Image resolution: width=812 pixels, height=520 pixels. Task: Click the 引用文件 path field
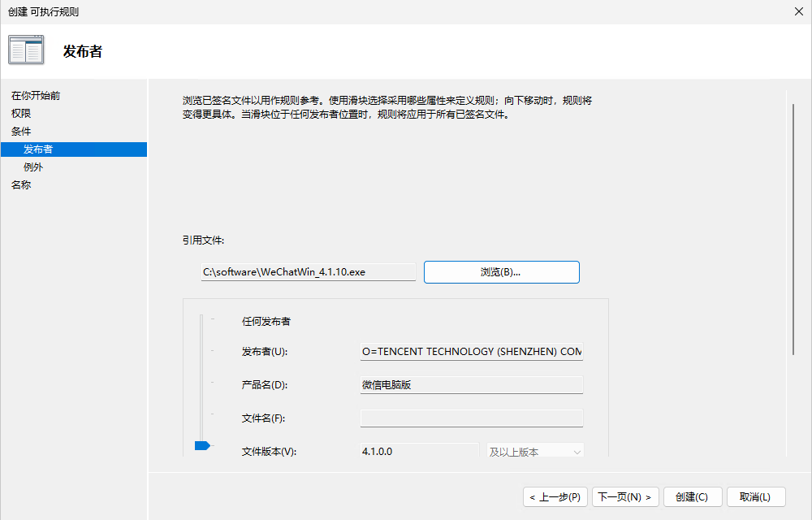[308, 272]
